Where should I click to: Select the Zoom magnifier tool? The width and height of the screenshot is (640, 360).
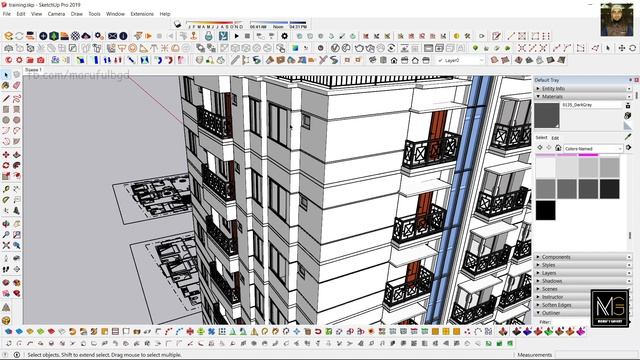[x=6, y=235]
